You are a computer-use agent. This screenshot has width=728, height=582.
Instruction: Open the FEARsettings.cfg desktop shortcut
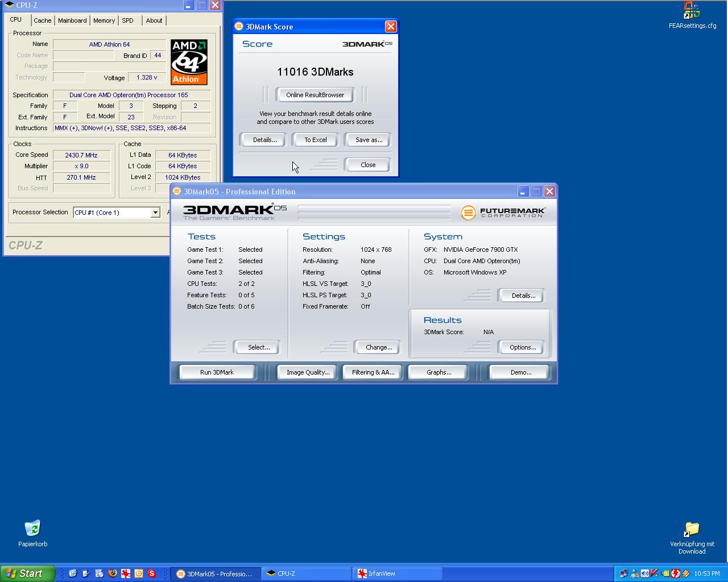[692, 10]
